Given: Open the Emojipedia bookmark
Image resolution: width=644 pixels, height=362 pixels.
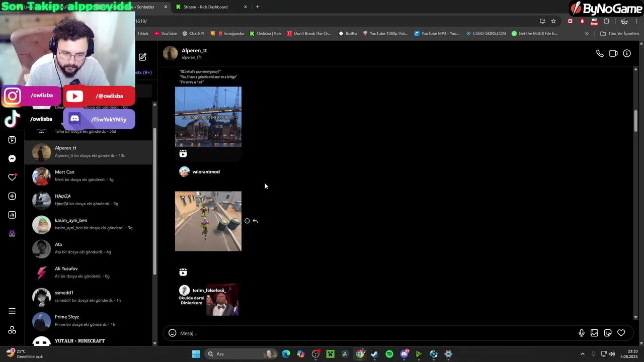Looking at the screenshot, I should tap(230, 34).
